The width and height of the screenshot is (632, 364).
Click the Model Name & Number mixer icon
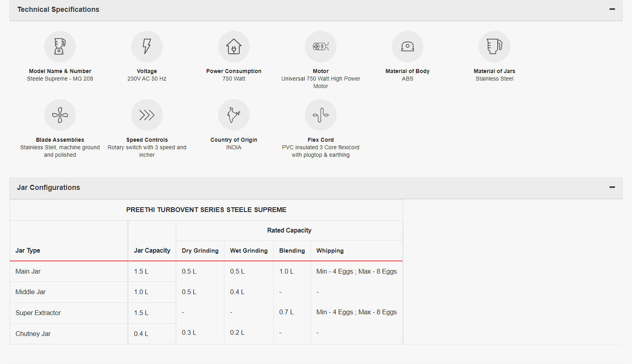pos(60,47)
